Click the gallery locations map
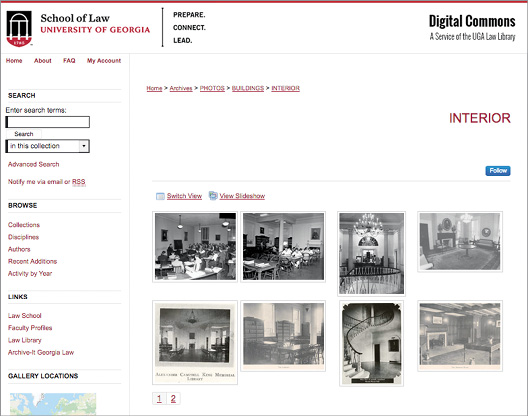The width and height of the screenshot is (528, 416). coord(53,404)
